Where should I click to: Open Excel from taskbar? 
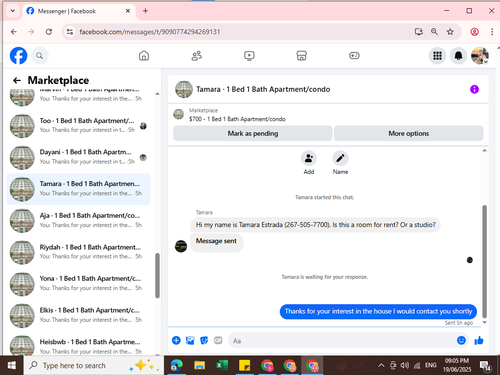(222, 365)
